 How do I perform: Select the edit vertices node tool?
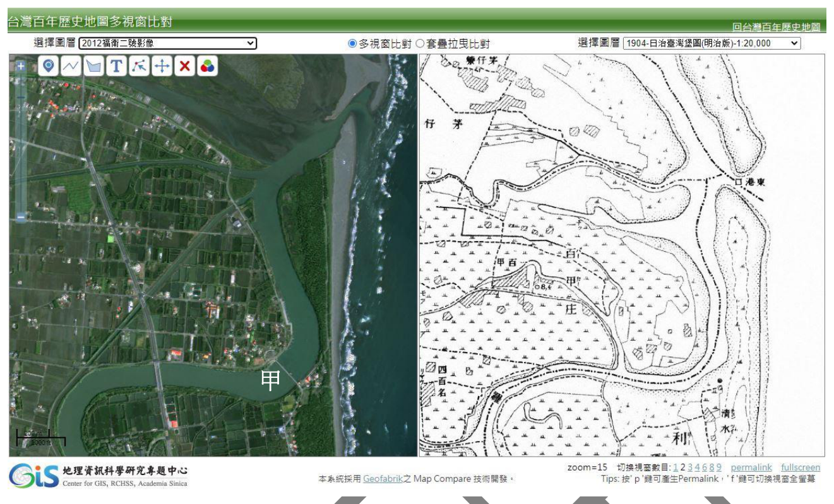click(139, 66)
